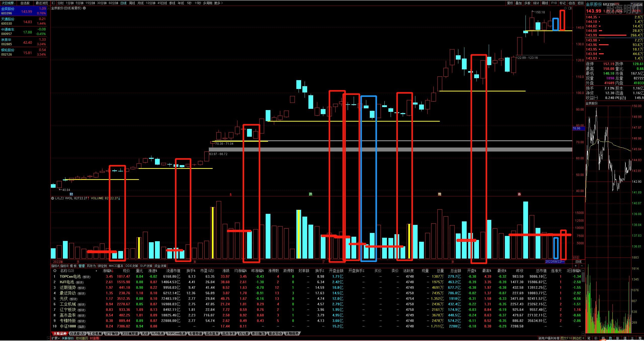The width and height of the screenshot is (644, 341).
Task: Open 多周期 multi-period view
Action: pyautogui.click(x=208, y=3)
